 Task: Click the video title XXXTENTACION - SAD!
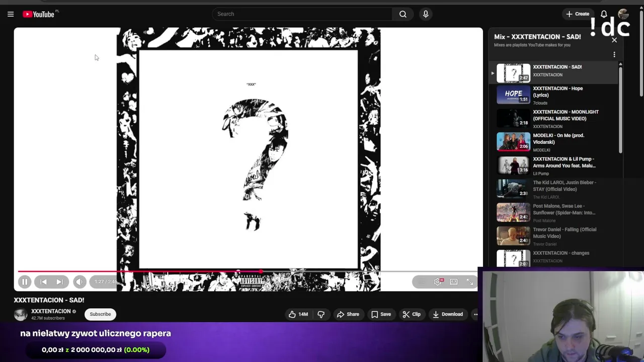point(49,300)
